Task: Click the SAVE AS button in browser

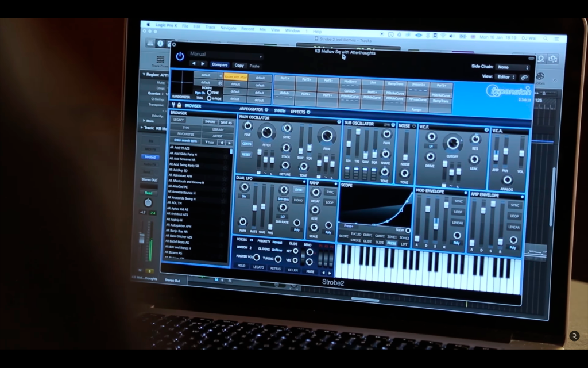Action: 226,122
